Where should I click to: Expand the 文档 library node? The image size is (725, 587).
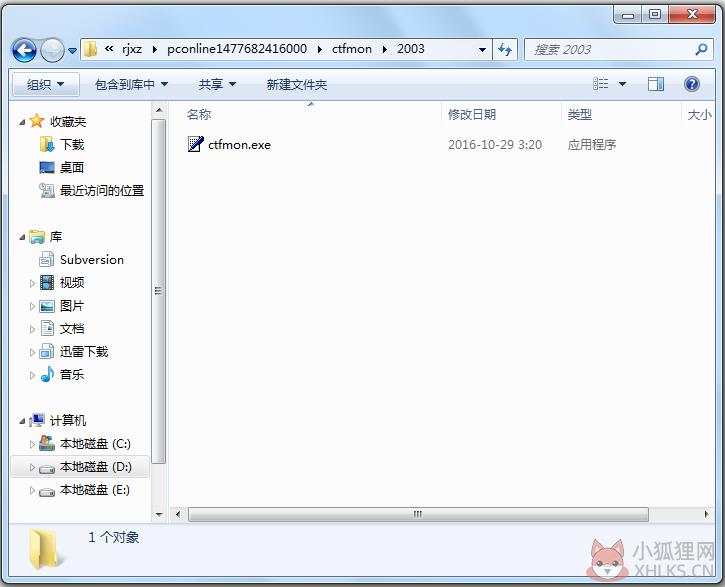(32, 329)
